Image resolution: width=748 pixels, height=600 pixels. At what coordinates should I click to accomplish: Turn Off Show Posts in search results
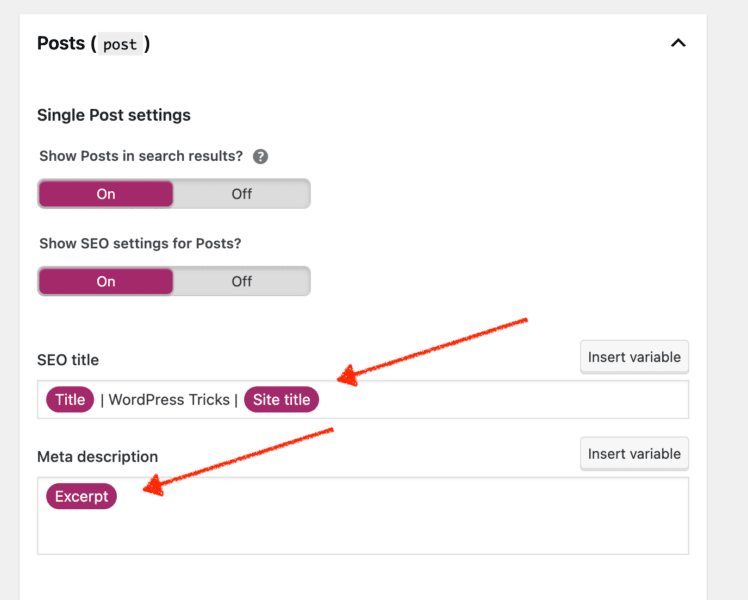click(241, 194)
